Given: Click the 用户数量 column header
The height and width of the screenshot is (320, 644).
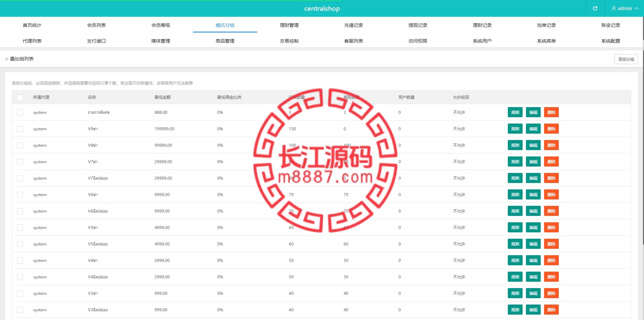Looking at the screenshot, I should [x=407, y=97].
